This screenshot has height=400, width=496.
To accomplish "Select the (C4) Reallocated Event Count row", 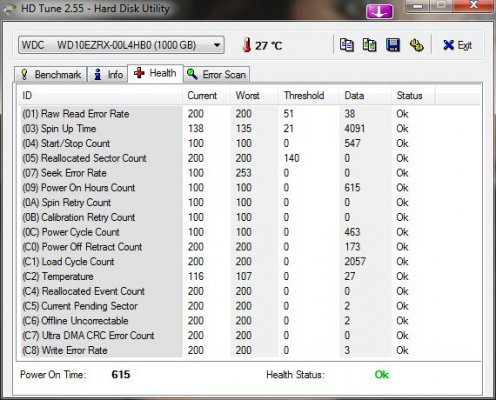I will point(228,291).
